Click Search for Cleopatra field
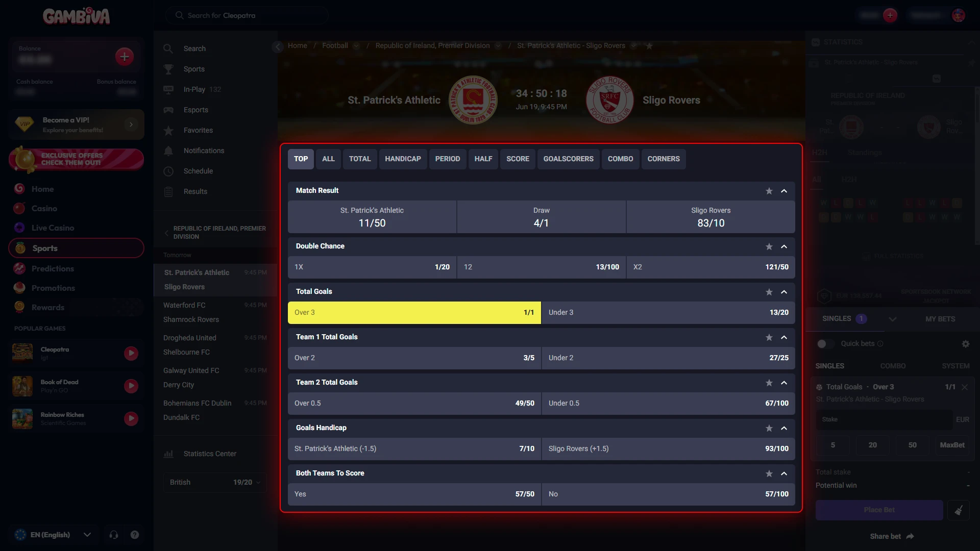This screenshot has width=980, height=551. pyautogui.click(x=246, y=15)
